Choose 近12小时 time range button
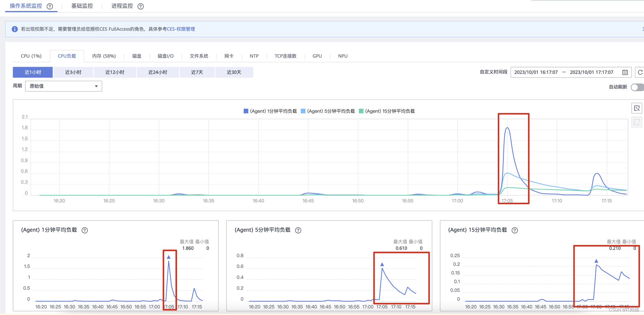This screenshot has width=644, height=315. coord(115,72)
